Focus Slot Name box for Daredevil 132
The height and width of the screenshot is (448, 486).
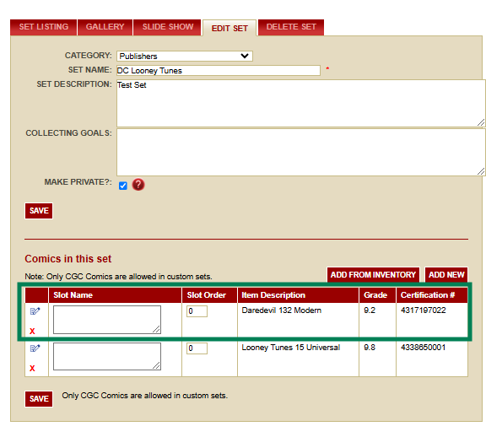pos(107,320)
